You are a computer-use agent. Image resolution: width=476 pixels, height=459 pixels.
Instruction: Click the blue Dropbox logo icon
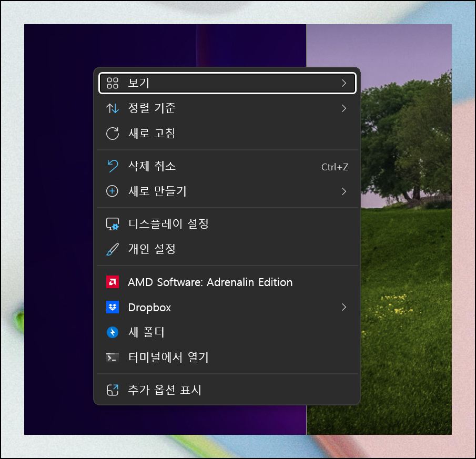pos(113,308)
